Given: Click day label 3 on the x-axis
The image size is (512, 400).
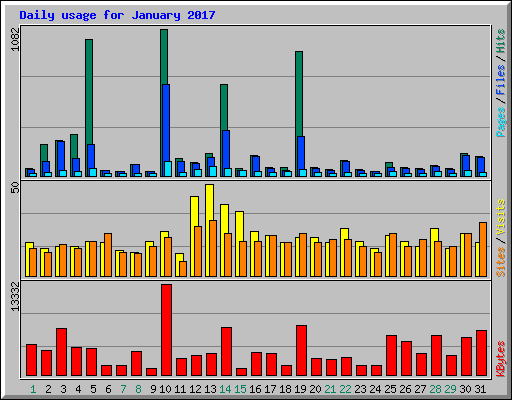Looking at the screenshot, I should click(63, 389).
